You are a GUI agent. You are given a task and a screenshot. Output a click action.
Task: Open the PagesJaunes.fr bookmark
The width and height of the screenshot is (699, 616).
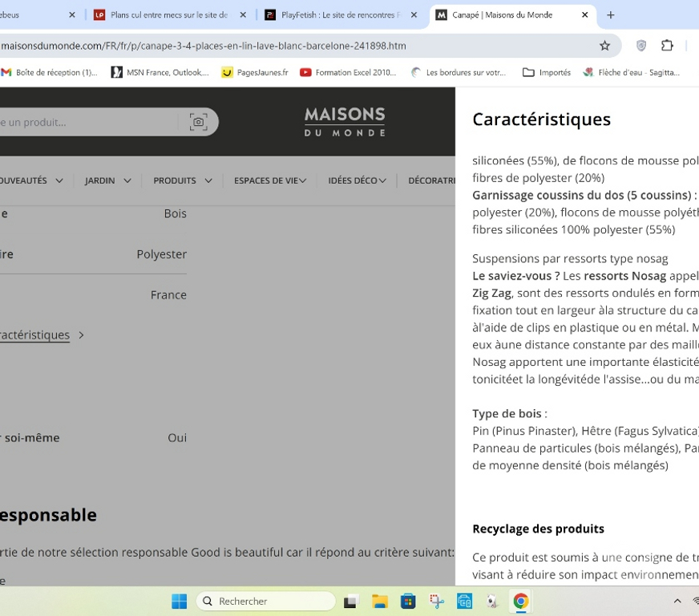tap(255, 72)
